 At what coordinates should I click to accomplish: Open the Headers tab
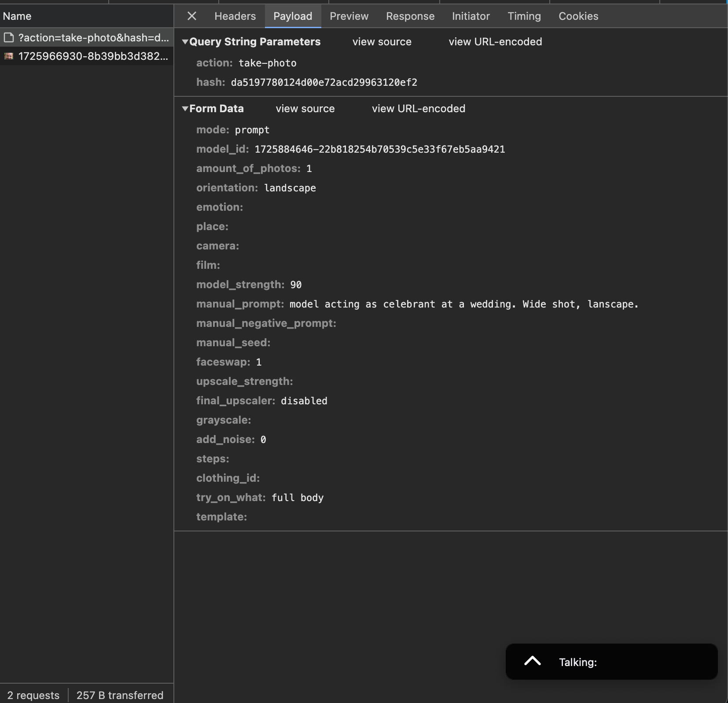coord(235,16)
